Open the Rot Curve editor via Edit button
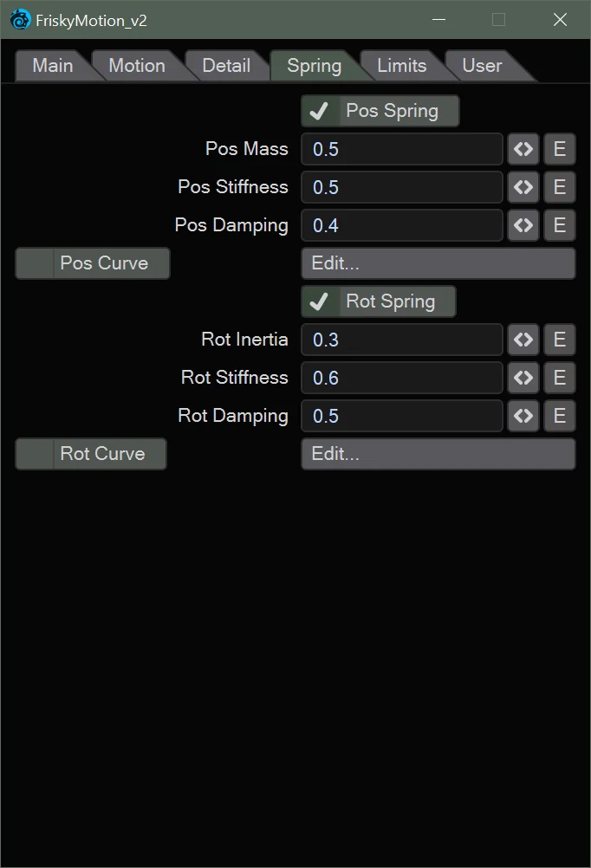 [438, 454]
